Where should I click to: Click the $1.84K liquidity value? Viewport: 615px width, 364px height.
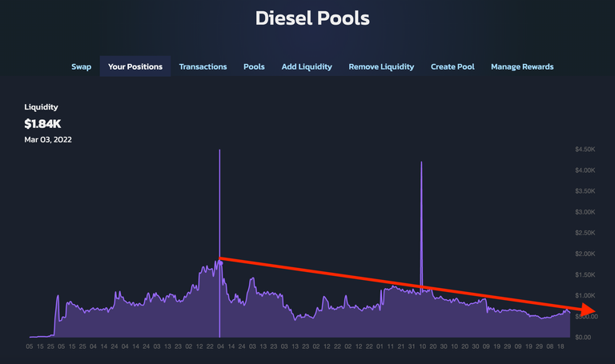pyautogui.click(x=42, y=124)
